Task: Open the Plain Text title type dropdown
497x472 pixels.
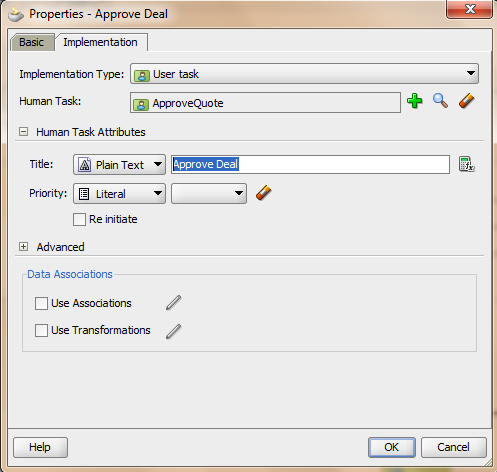Action: tap(119, 164)
